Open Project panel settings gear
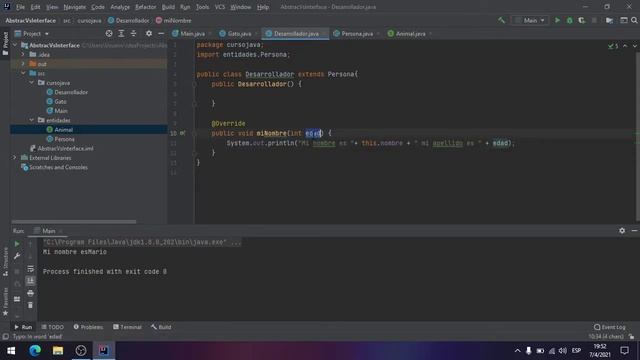The width and height of the screenshot is (640, 360). [x=149, y=33]
